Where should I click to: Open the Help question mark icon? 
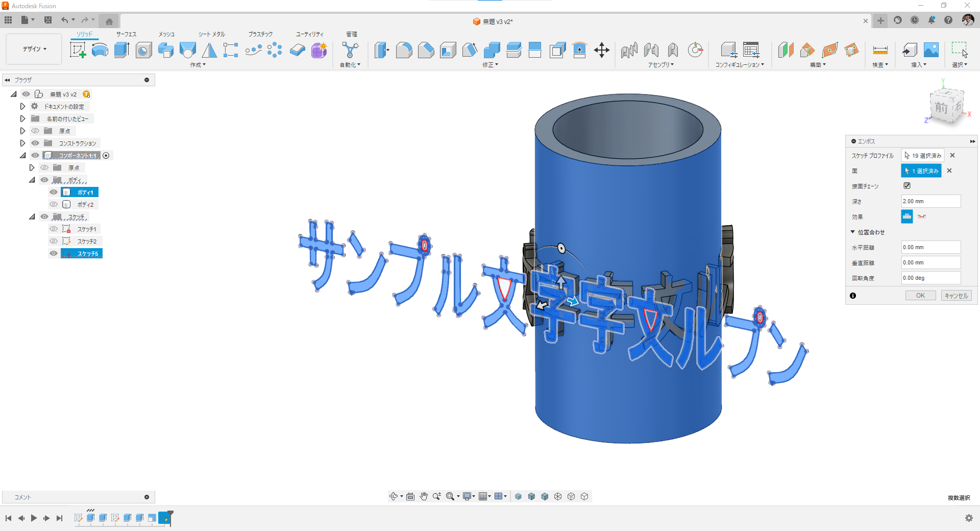click(948, 20)
